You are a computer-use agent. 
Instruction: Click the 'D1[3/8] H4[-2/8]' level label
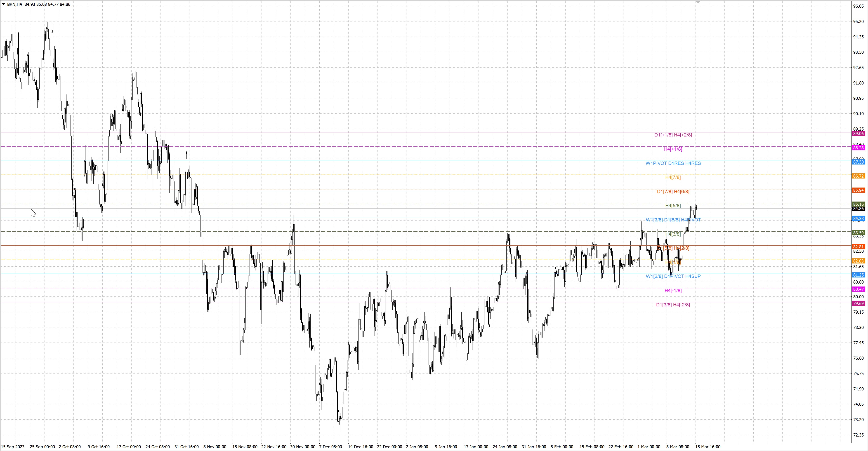[673, 305]
